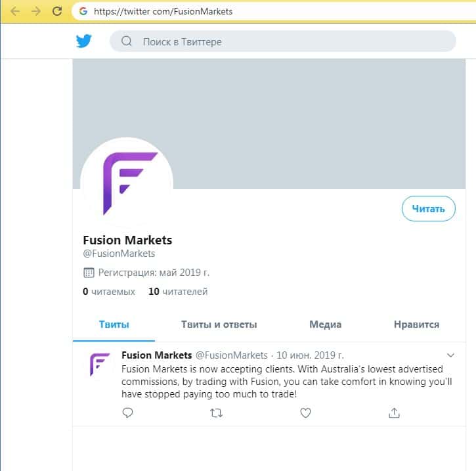Click the browser back arrow
This screenshot has width=476, height=471.
(15, 11)
